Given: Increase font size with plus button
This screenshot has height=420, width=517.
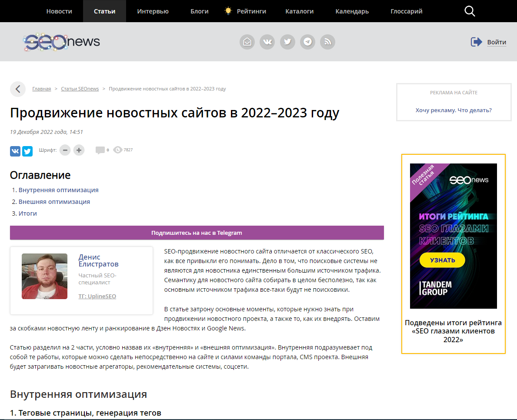Looking at the screenshot, I should [79, 150].
